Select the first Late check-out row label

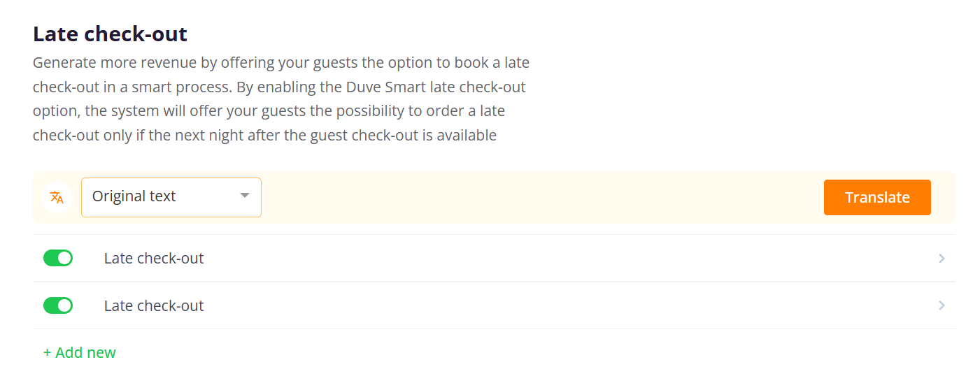154,259
